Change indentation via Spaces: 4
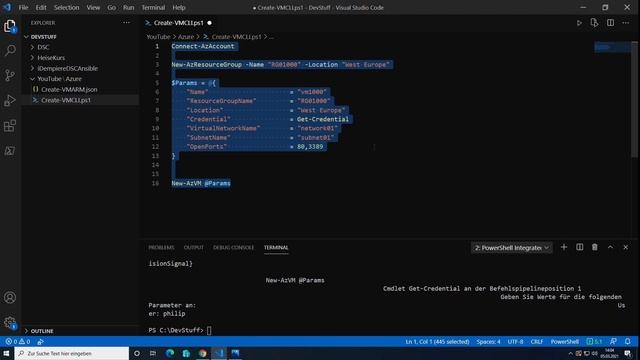Image resolution: width=640 pixels, height=360 pixels. (488, 342)
